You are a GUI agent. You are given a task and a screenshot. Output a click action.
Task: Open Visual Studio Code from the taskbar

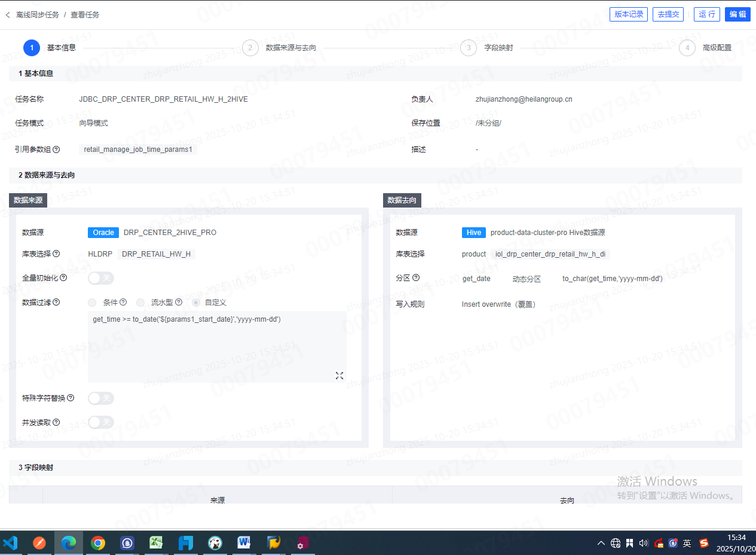[10, 543]
